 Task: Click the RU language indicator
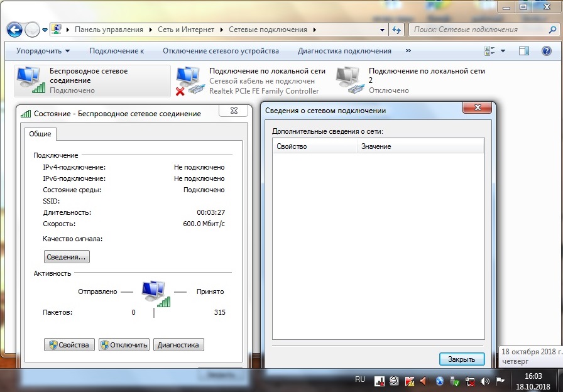pyautogui.click(x=360, y=380)
